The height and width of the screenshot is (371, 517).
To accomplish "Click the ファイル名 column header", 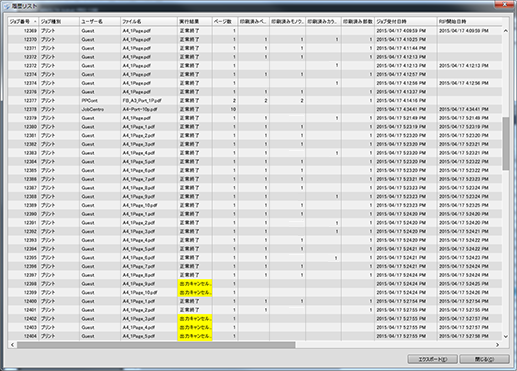I will tap(149, 21).
